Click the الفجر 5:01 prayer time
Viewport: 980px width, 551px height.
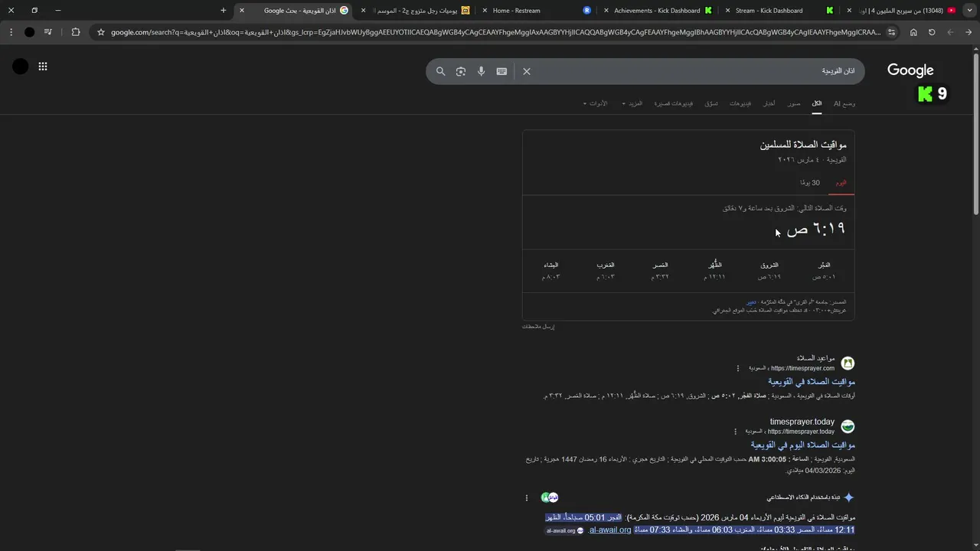pos(823,271)
